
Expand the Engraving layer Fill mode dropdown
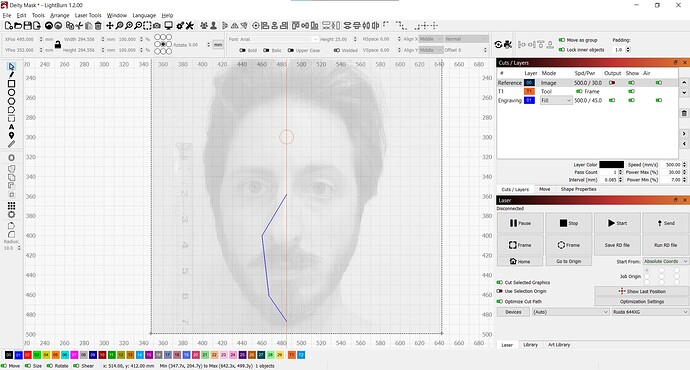pyautogui.click(x=556, y=100)
